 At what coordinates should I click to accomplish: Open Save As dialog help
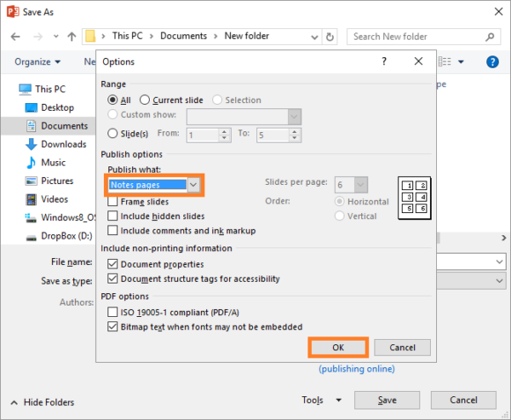492,62
